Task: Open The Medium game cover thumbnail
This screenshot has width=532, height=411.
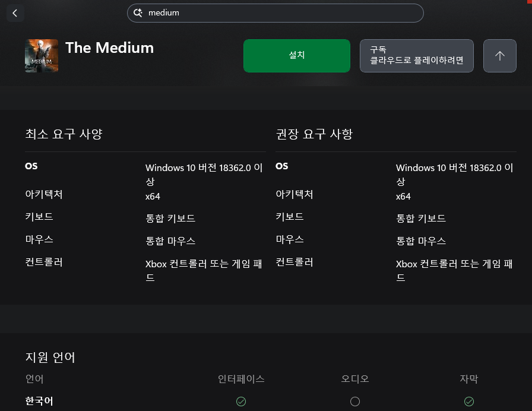Action: point(42,56)
